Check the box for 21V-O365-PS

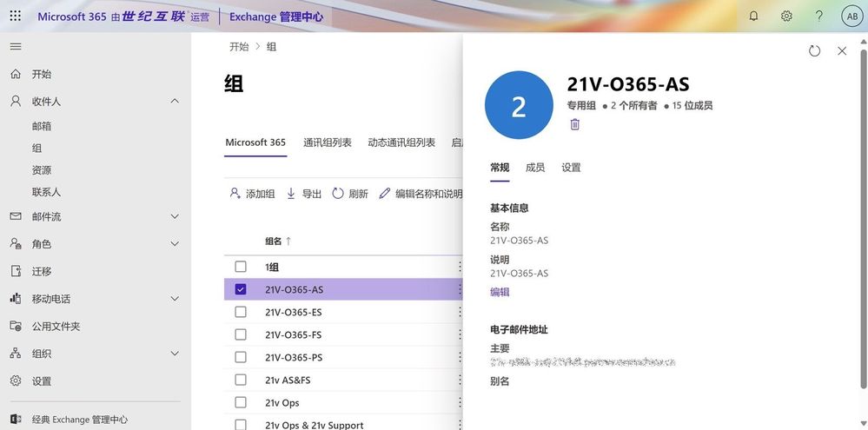tap(241, 358)
